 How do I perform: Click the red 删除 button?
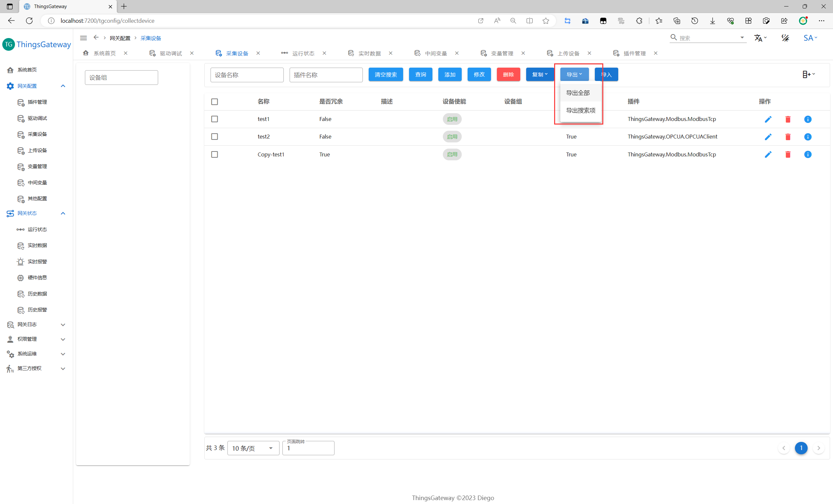tap(508, 74)
